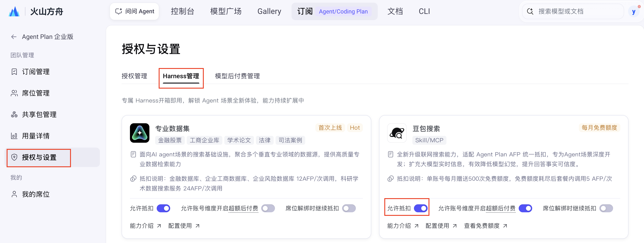Click the 问问 Agent button
The width and height of the screenshot is (644, 243).
pos(134,11)
